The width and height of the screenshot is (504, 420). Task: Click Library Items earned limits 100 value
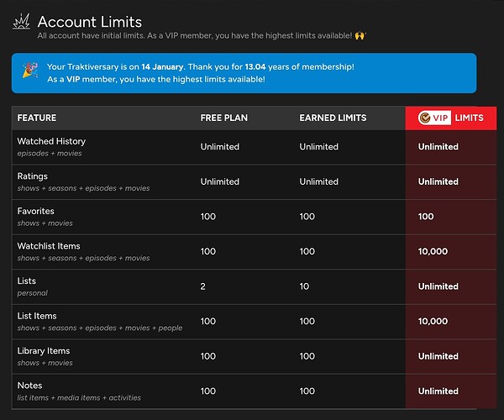tap(307, 356)
